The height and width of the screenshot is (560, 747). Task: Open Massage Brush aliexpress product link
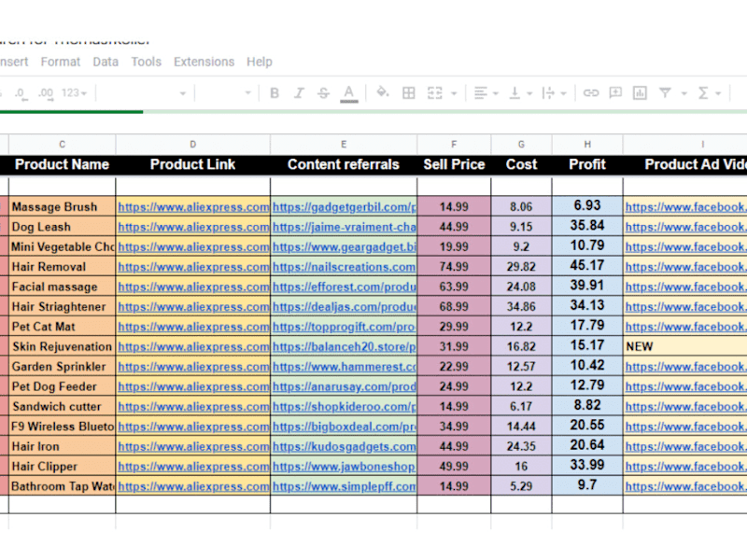(x=193, y=207)
